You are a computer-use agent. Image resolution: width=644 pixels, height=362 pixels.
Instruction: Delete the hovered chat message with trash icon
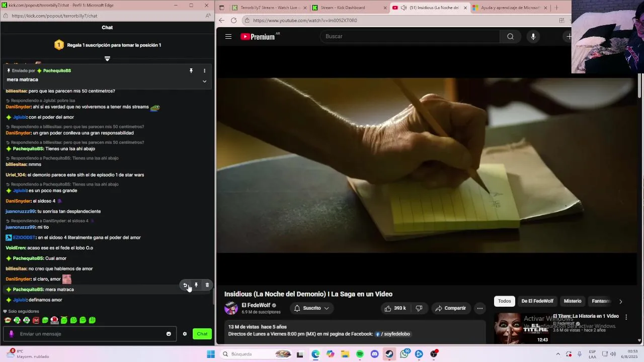(x=207, y=285)
